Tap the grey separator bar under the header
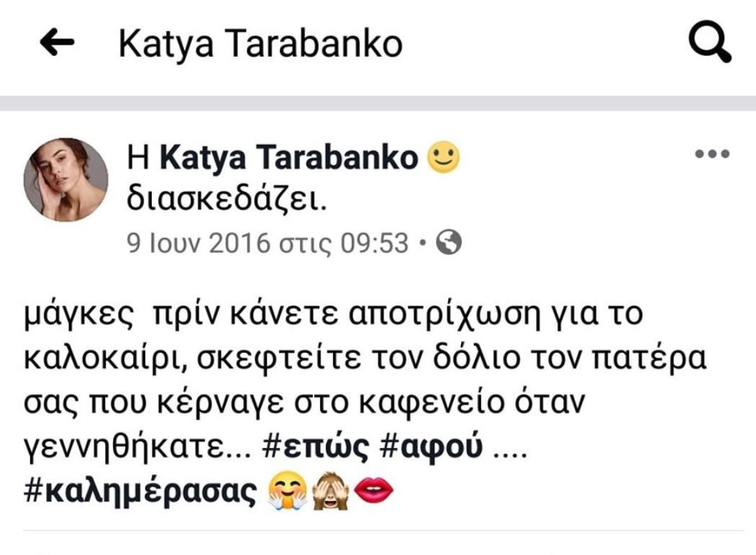The image size is (756, 555). pos(378,103)
